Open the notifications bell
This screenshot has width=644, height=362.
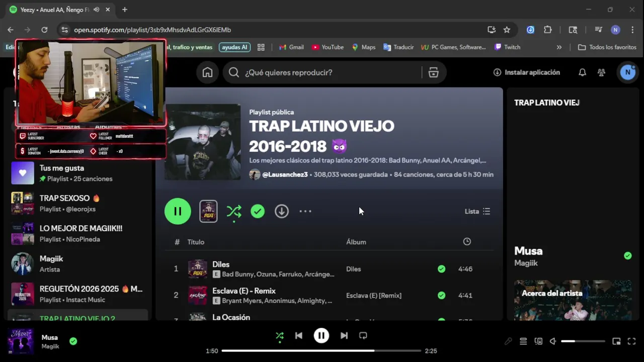point(582,72)
